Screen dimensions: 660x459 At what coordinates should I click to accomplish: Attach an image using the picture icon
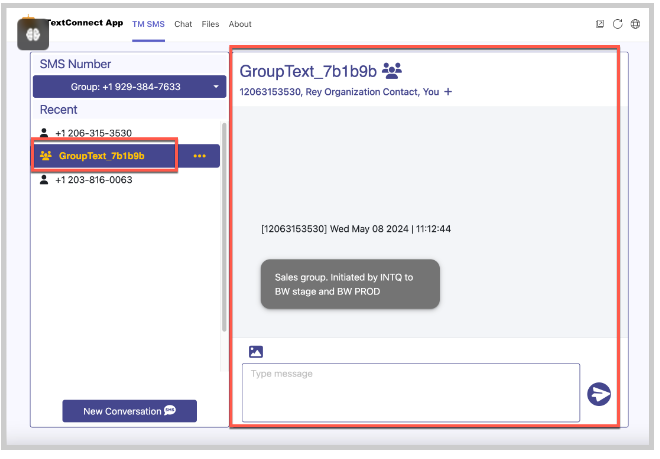point(256,351)
